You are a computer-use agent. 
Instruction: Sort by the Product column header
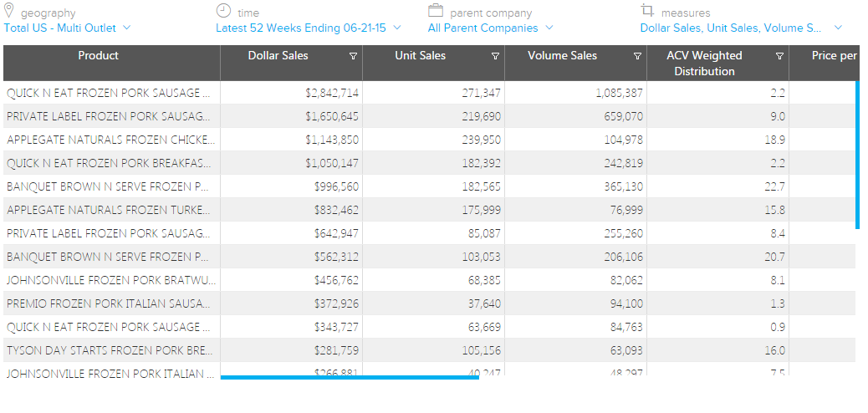click(x=99, y=56)
